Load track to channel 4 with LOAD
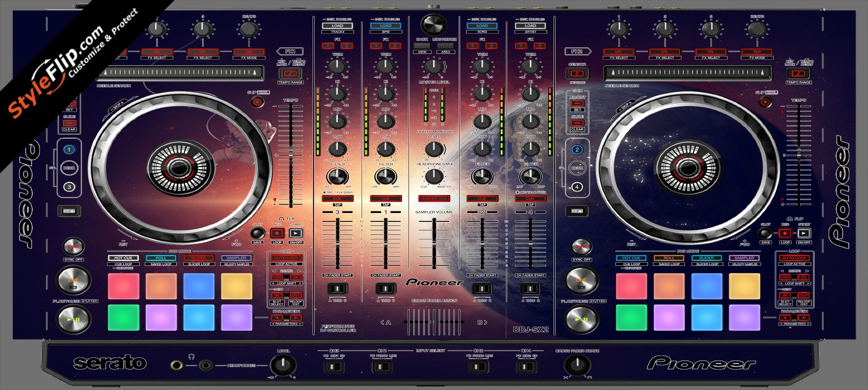Image resolution: width=868 pixels, height=390 pixels. (x=531, y=25)
